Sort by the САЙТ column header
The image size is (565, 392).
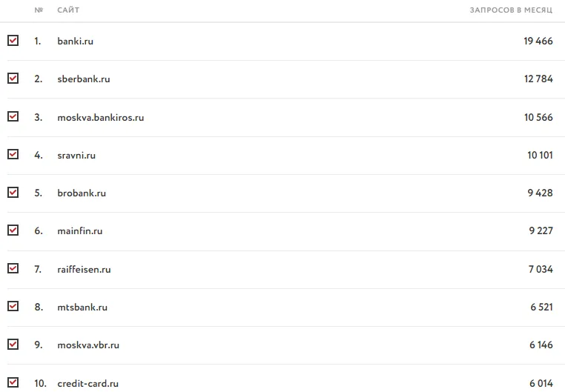68,10
